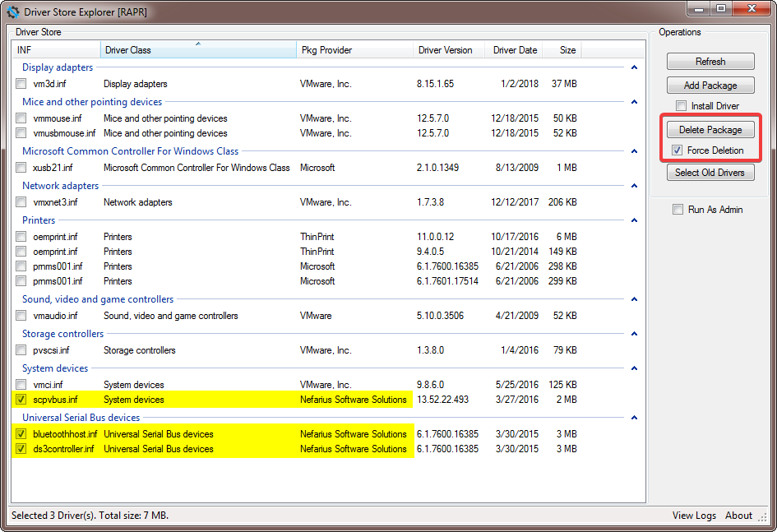Sort by the Pkg Provider column header
Image resolution: width=777 pixels, height=532 pixels.
tap(355, 50)
